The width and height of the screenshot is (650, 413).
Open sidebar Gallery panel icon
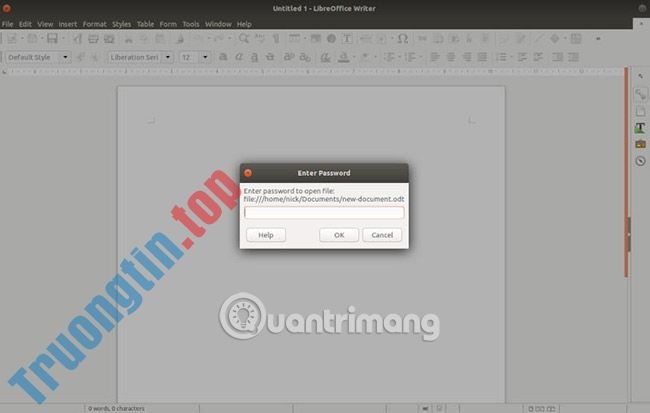(640, 144)
